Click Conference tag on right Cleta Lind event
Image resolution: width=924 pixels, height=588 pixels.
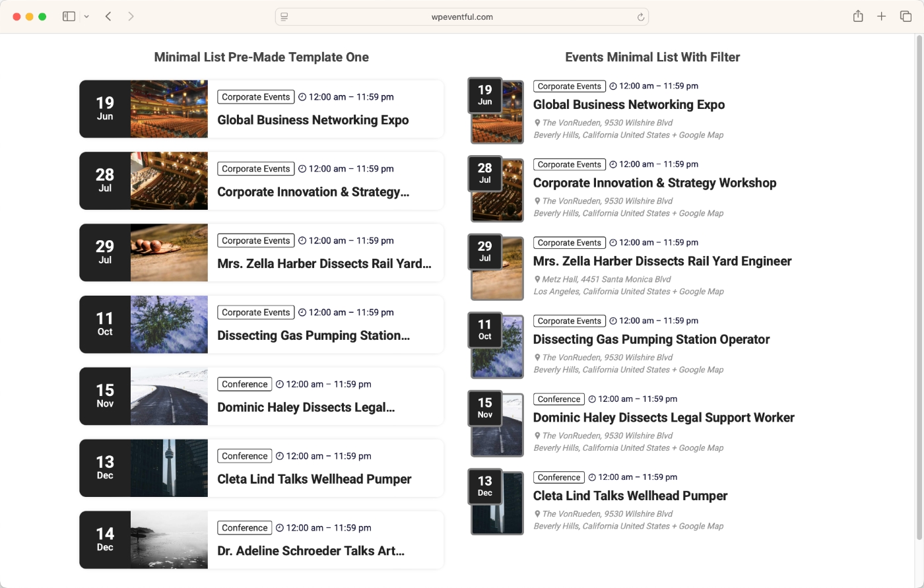pos(559,478)
